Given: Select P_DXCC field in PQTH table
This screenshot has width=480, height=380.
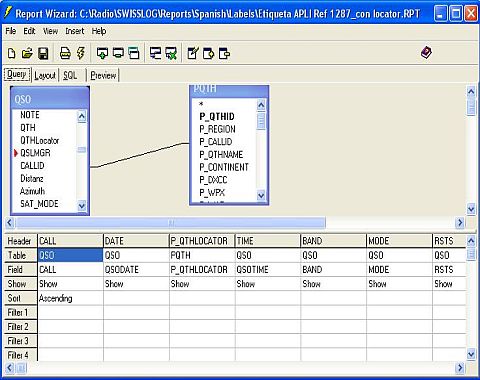Looking at the screenshot, I should pos(213,180).
